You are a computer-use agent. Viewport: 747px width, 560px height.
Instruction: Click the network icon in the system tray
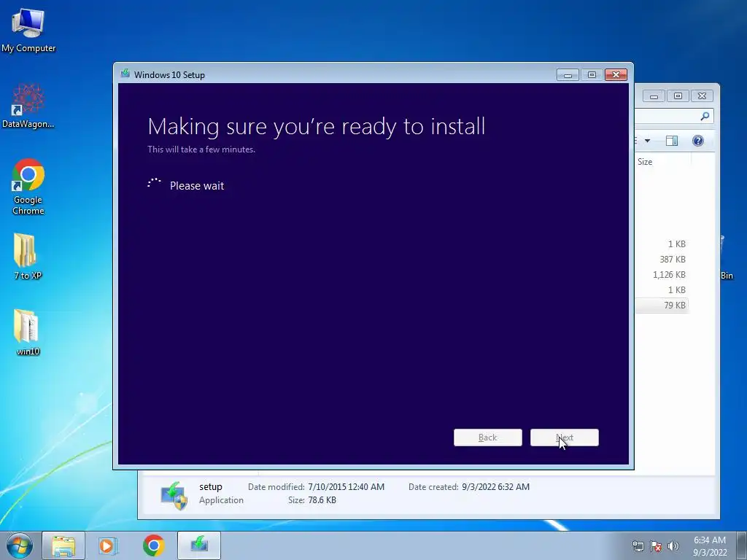pos(638,546)
